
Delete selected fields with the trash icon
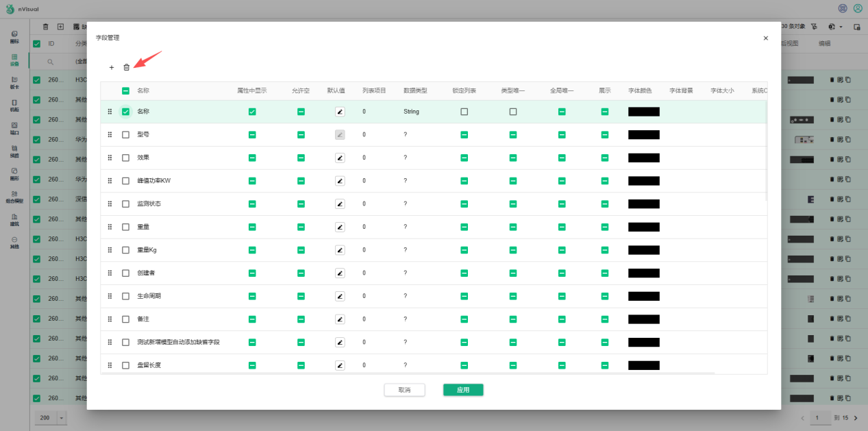point(126,67)
